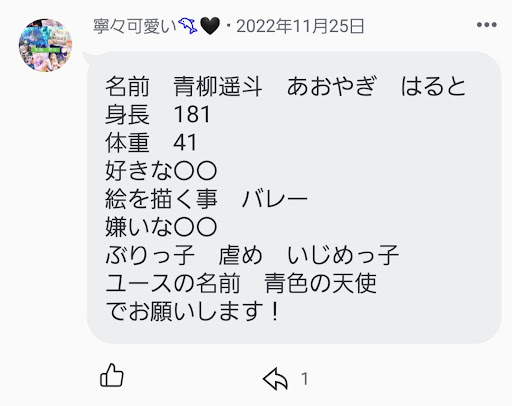Click the name 青柳遥斗 in comment
This screenshot has height=406, width=512.
point(218,86)
